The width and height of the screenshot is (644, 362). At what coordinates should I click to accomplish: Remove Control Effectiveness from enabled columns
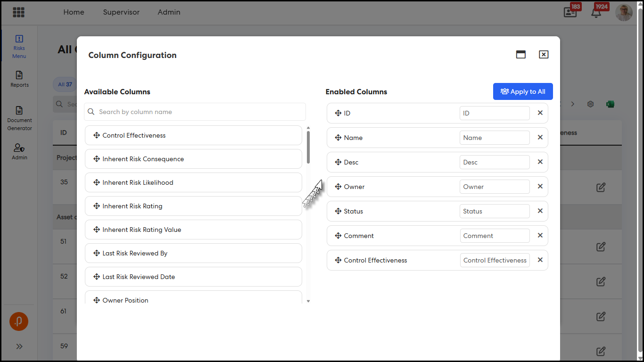pos(540,260)
